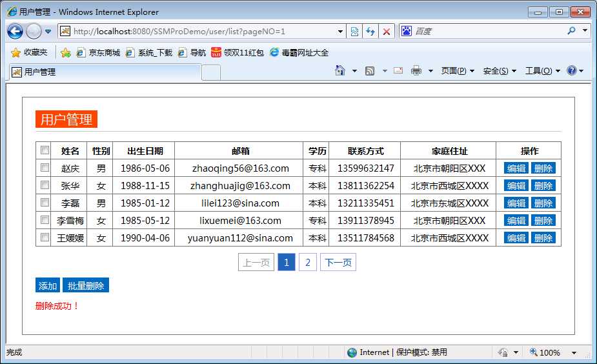
Task: Go to page 2 in pagination
Action: [x=308, y=262]
